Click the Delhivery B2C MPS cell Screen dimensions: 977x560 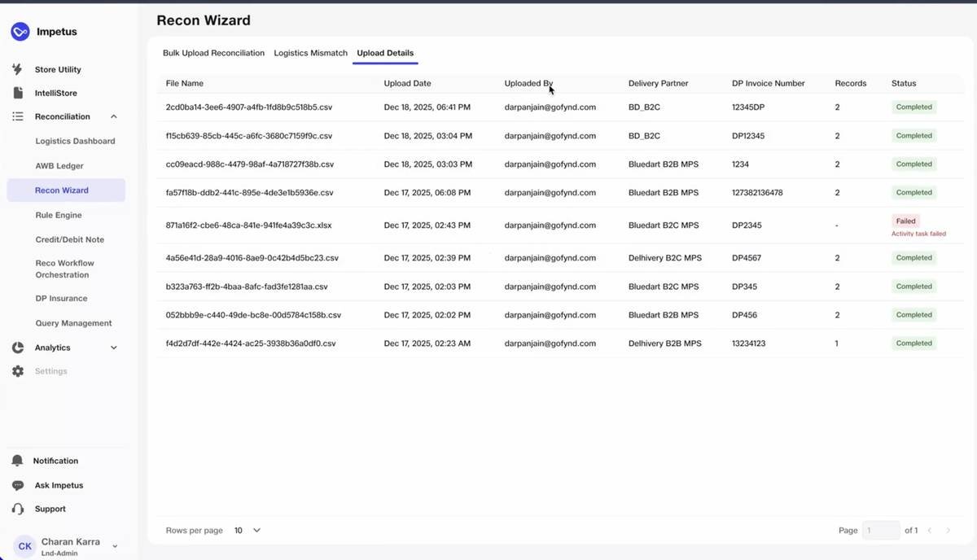pyautogui.click(x=665, y=258)
